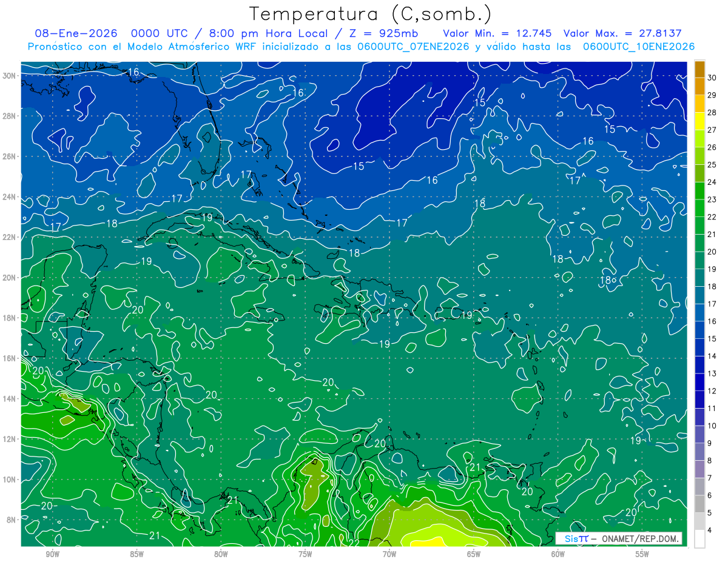
Task: Click the 20N latitude axis label
Action: [10, 278]
